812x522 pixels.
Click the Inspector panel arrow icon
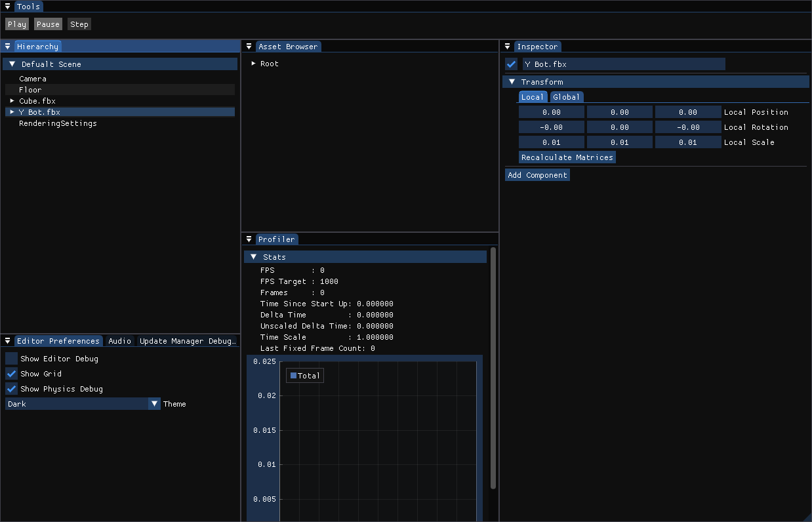(507, 47)
